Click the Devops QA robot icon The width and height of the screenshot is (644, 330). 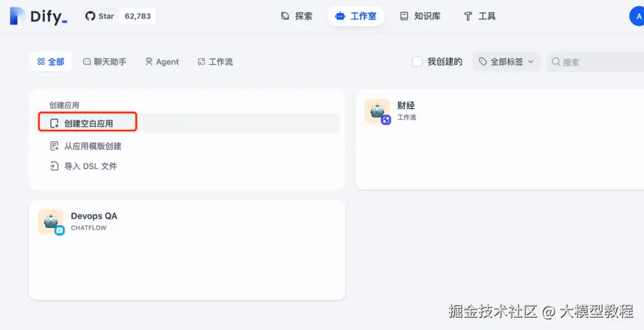51,221
